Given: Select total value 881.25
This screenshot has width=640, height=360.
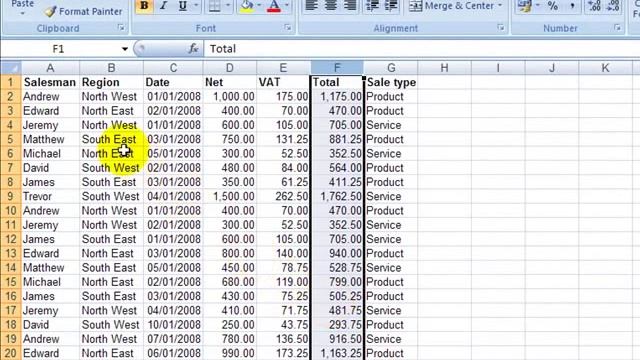Looking at the screenshot, I should coord(337,139).
